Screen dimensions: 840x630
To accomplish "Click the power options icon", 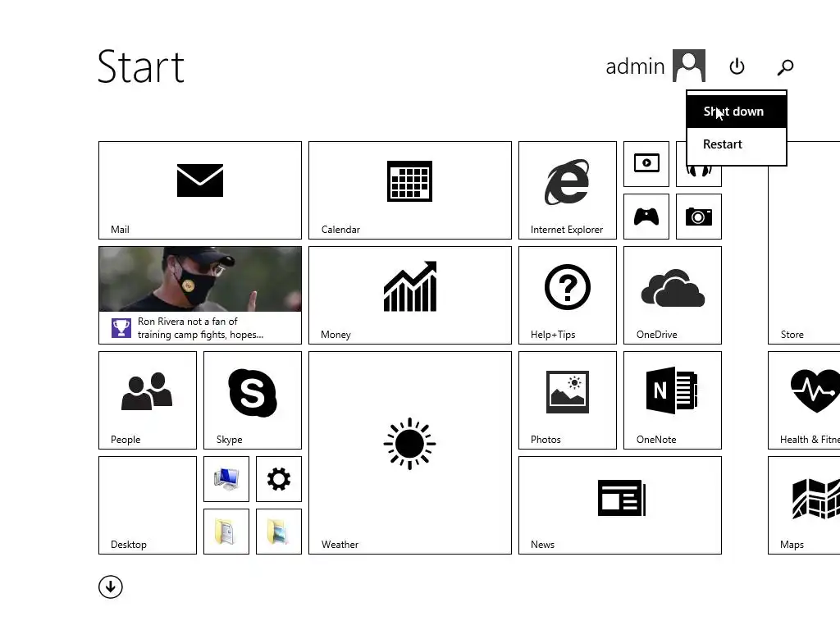I will click(x=737, y=66).
